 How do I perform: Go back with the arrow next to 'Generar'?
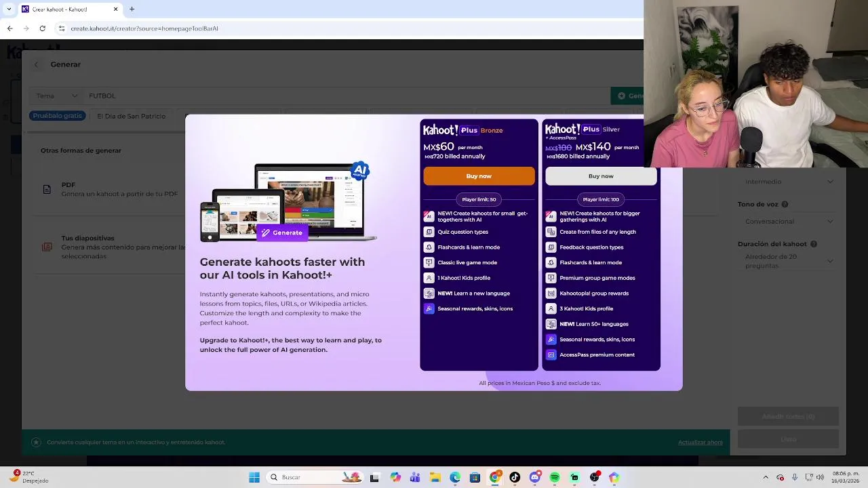(37, 64)
